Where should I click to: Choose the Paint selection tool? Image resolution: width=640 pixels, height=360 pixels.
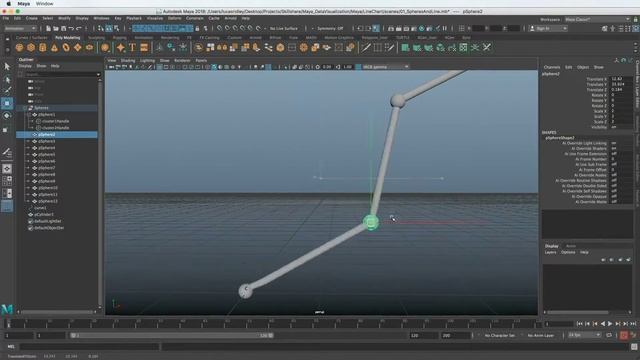(7, 91)
